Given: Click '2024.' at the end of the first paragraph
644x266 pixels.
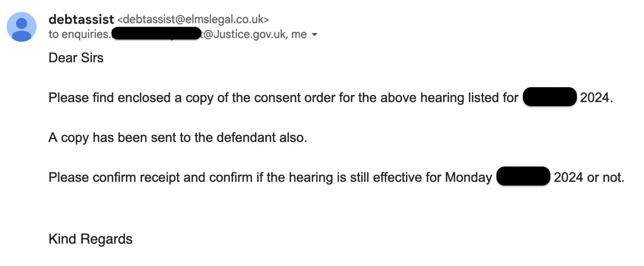Looking at the screenshot, I should (596, 98).
